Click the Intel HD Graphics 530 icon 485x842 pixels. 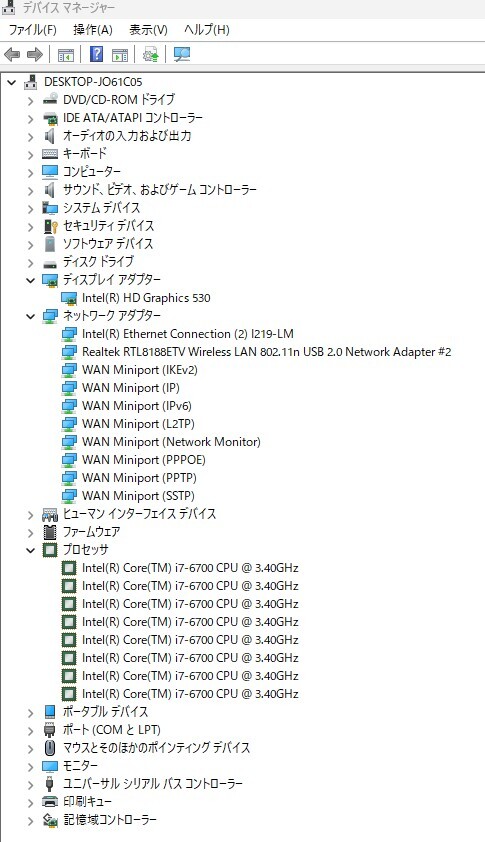(69, 298)
